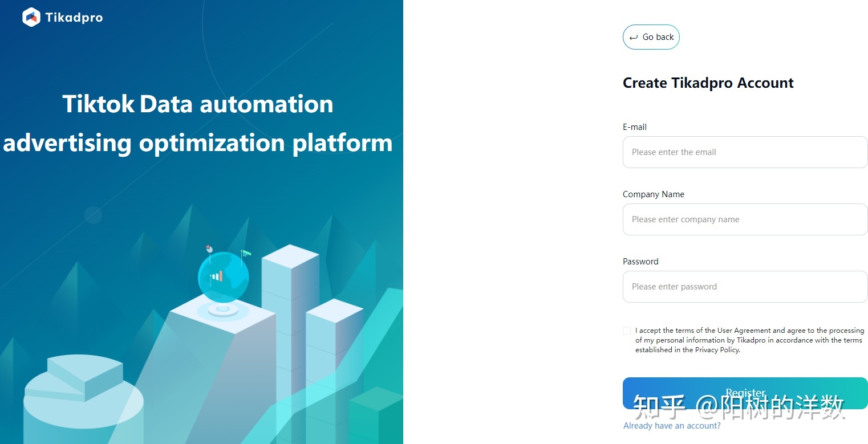Go back using the Go back button

[651, 37]
